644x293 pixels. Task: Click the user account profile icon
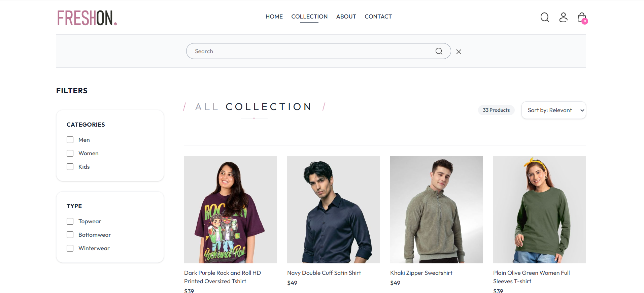pos(563,17)
